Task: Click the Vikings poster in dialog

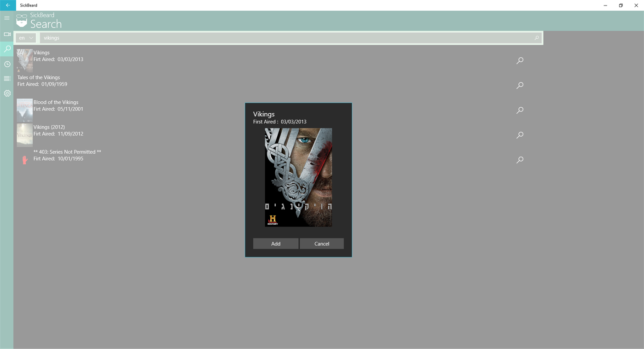Action: 298,177
